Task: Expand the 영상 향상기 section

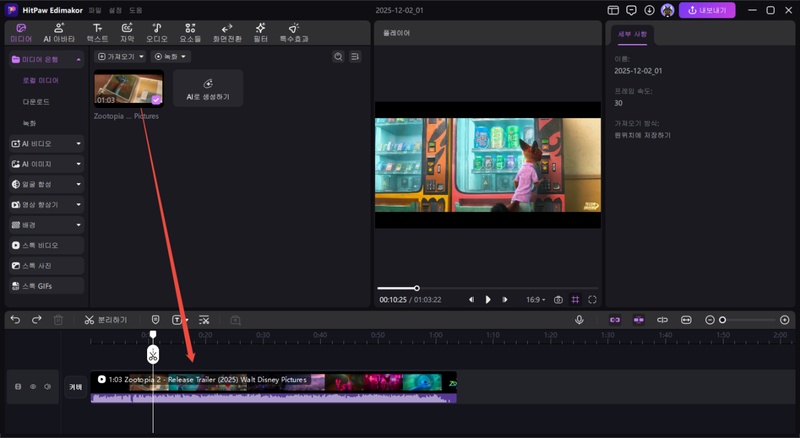Action: click(x=46, y=205)
